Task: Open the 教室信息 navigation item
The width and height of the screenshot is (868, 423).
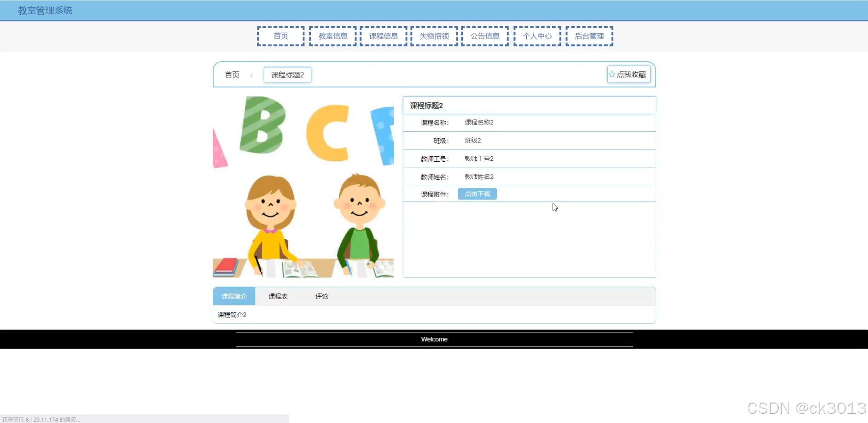Action: tap(332, 36)
